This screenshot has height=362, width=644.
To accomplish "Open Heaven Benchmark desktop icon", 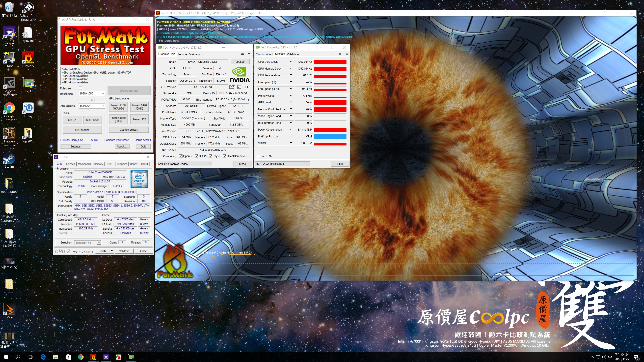I will [9, 137].
